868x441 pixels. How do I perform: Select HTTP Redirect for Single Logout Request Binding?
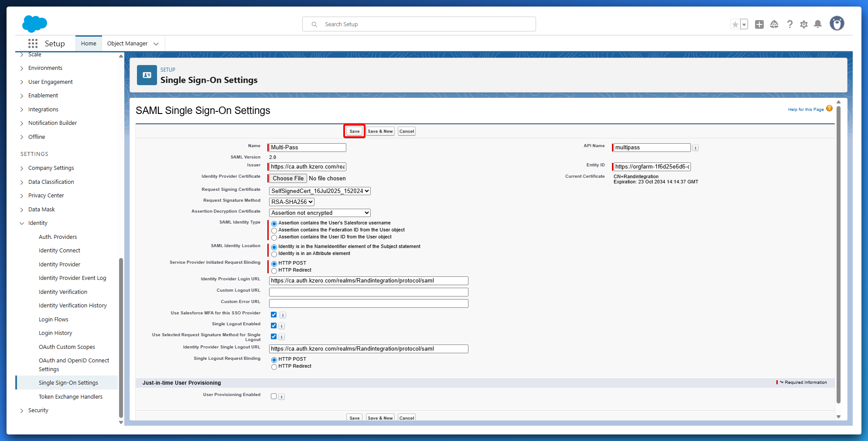click(274, 367)
